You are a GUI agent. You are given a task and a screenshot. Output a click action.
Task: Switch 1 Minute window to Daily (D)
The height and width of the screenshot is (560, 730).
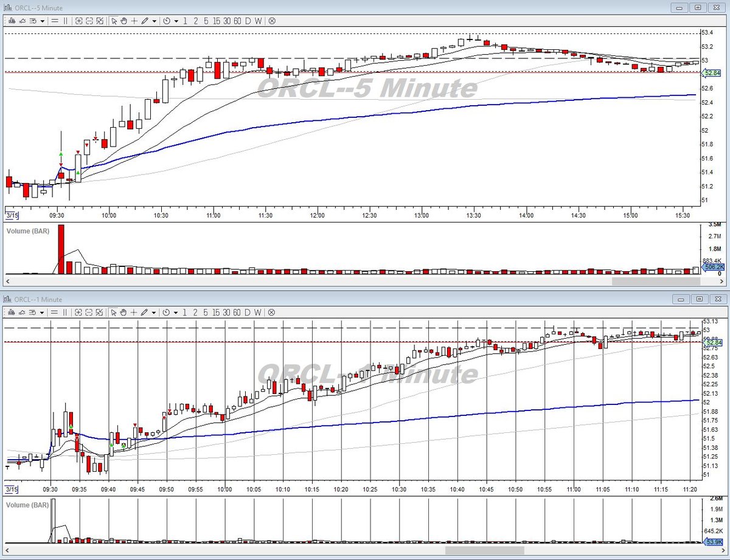248,312
